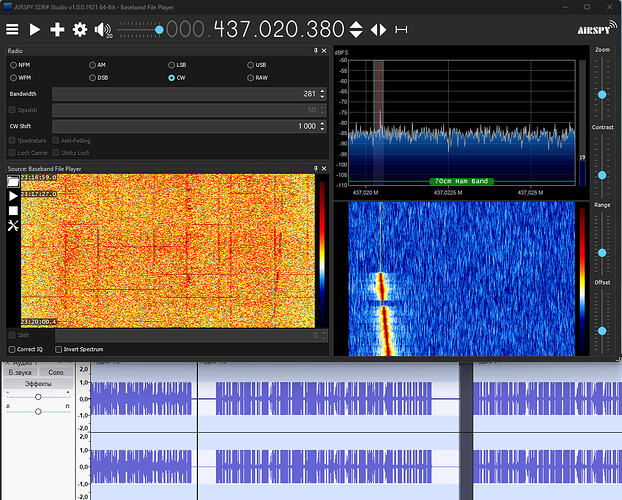Click the center tuning bar icon
The height and width of the screenshot is (500, 622).
point(401,30)
